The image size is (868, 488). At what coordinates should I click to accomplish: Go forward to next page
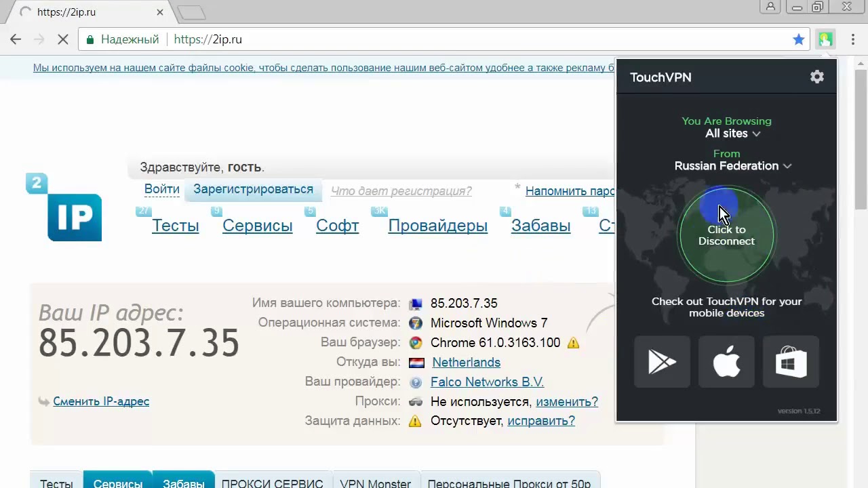coord(39,39)
